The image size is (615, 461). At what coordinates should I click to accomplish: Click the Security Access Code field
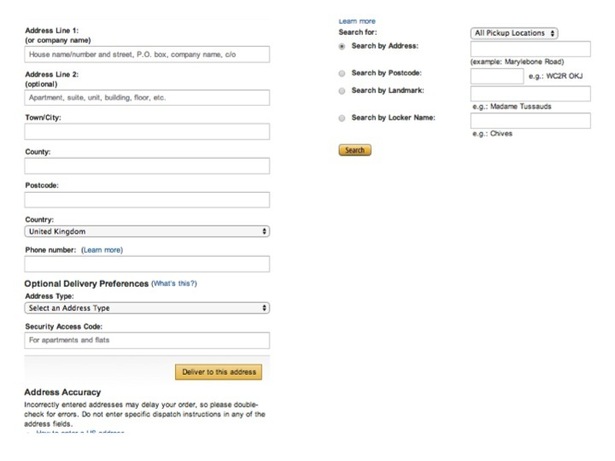click(147, 341)
